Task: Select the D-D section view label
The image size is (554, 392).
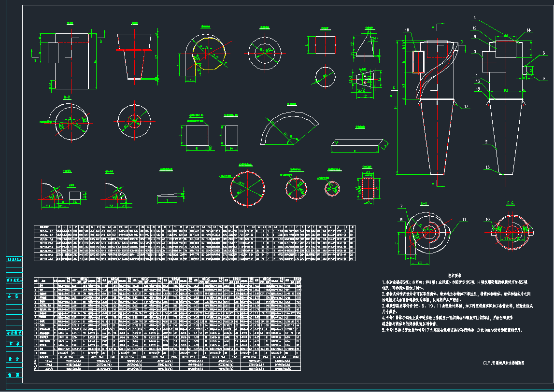Action: pyautogui.click(x=67, y=97)
